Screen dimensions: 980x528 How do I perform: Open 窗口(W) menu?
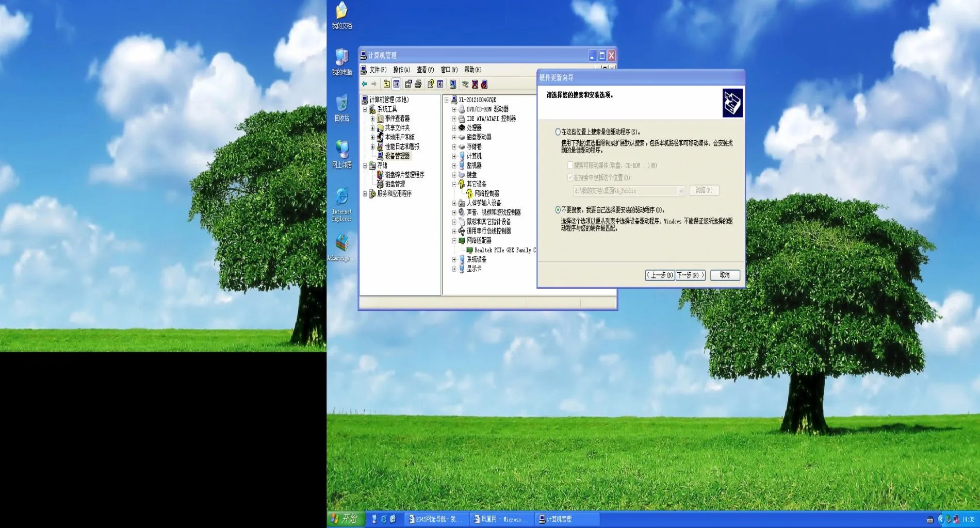point(449,70)
